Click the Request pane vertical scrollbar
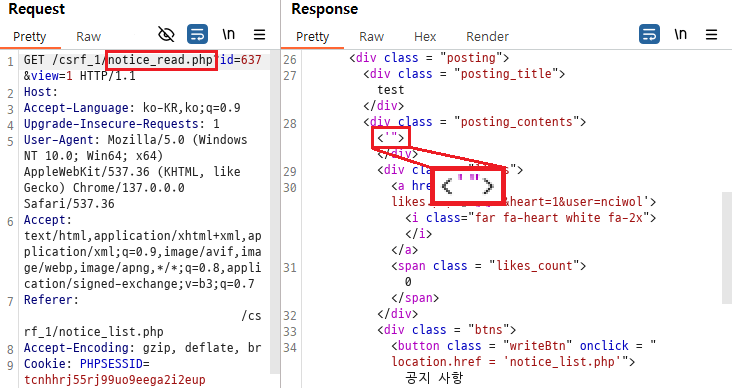 coord(274,212)
